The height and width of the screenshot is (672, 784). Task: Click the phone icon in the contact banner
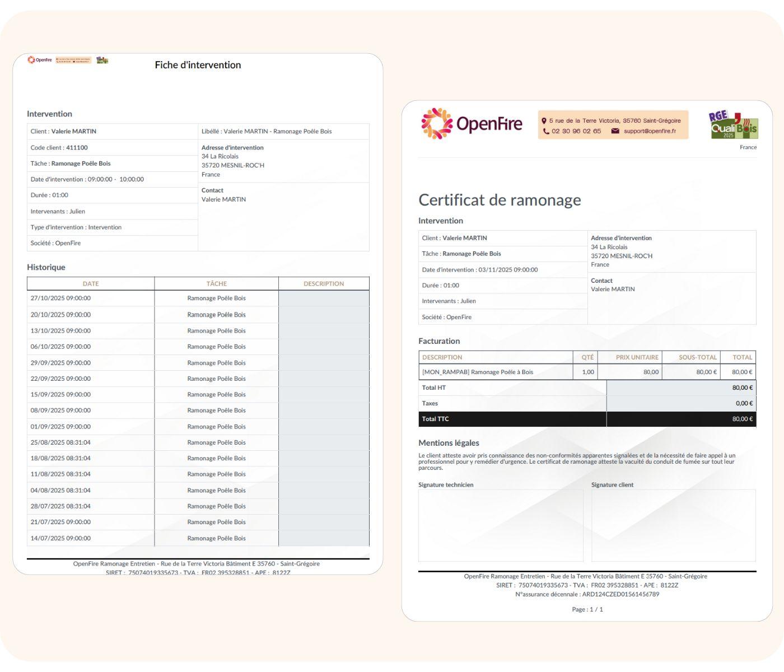point(546,132)
